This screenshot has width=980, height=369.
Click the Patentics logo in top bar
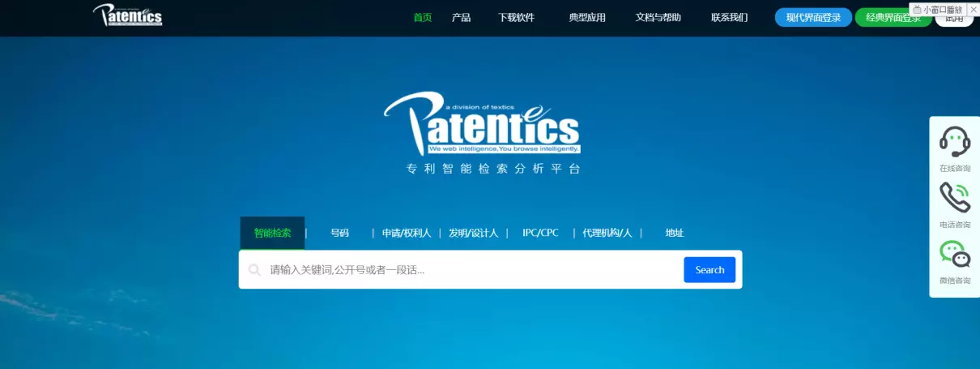tap(127, 15)
